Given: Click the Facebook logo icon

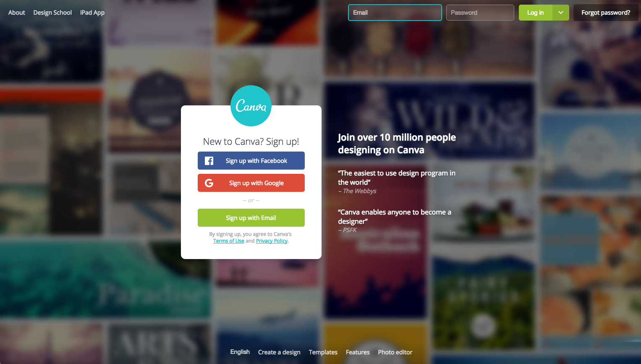Looking at the screenshot, I should pos(209,161).
